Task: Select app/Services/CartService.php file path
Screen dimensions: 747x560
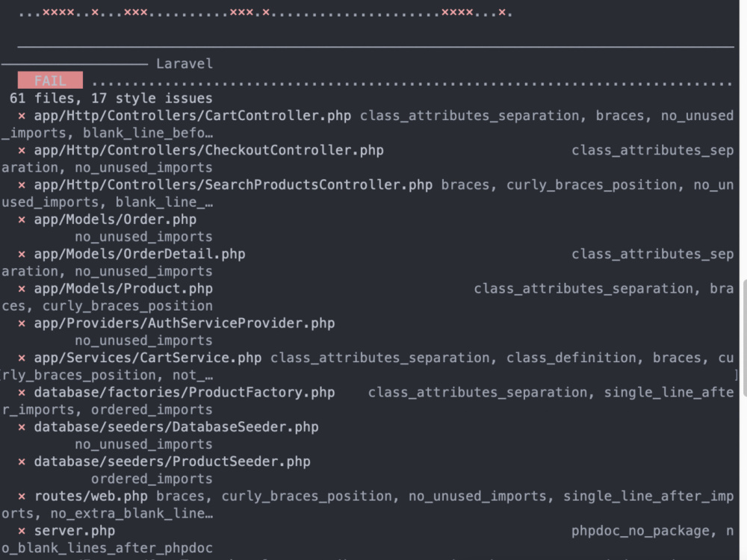Action: click(x=148, y=358)
